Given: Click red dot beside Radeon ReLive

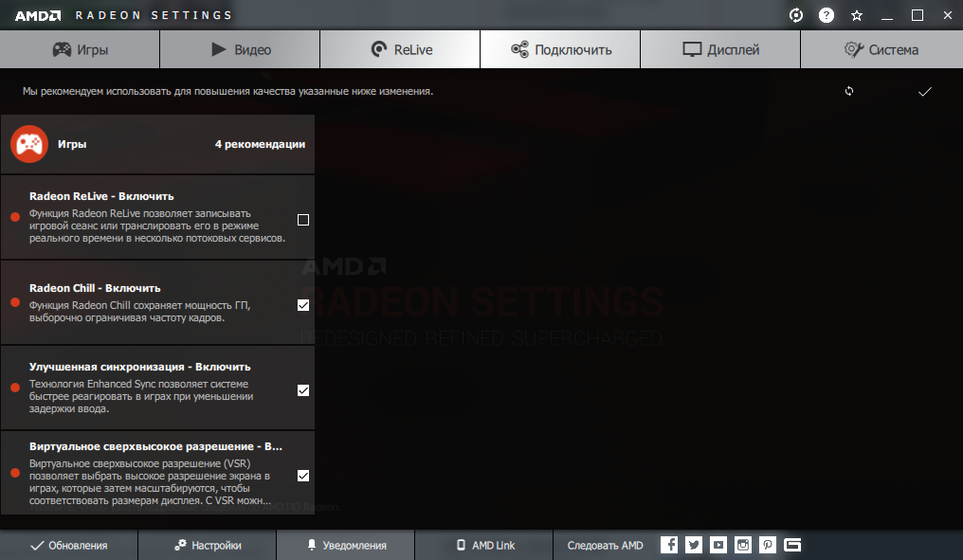Looking at the screenshot, I should [x=15, y=217].
